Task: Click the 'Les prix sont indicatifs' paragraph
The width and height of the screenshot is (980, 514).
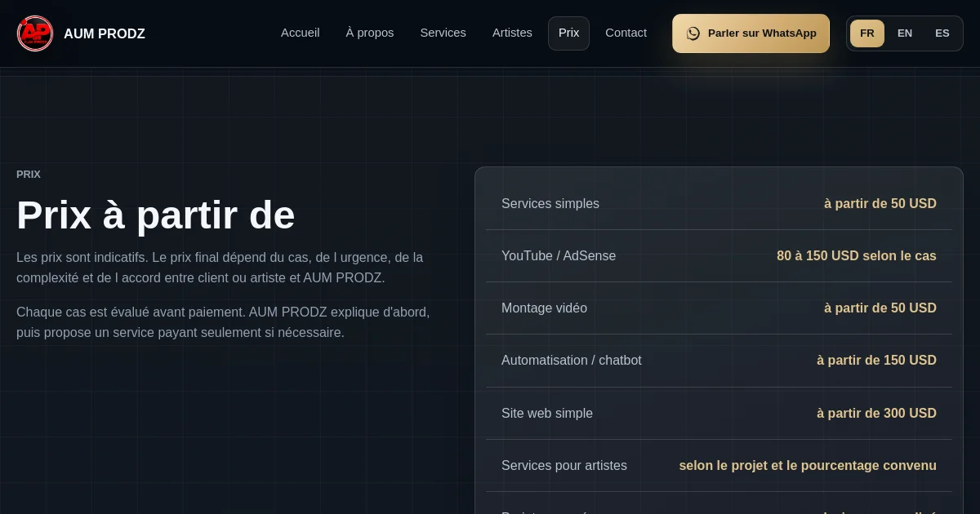Action: 220,268
